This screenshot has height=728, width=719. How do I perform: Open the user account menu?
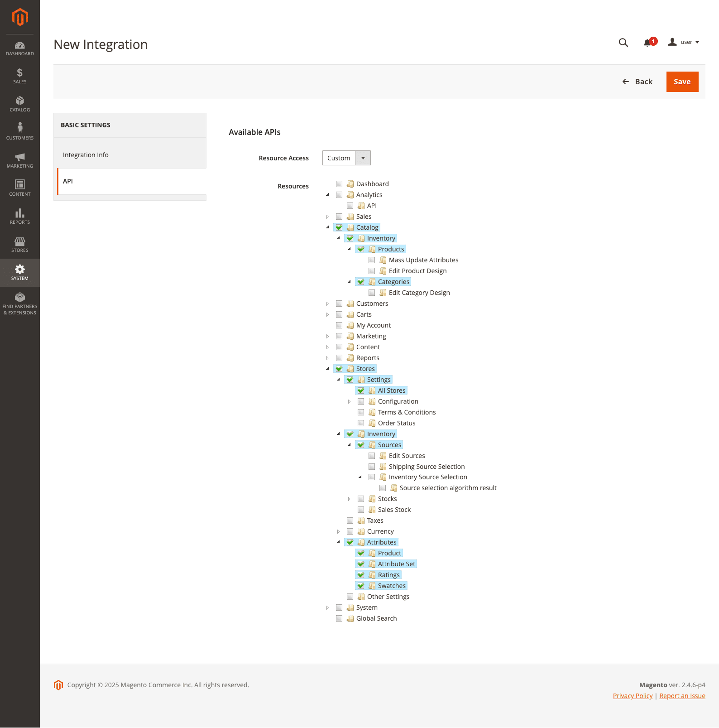pos(684,42)
